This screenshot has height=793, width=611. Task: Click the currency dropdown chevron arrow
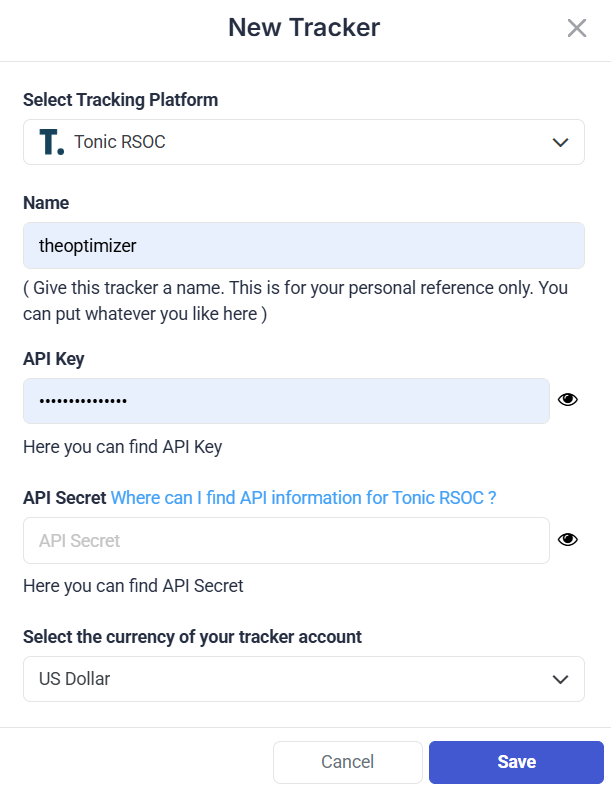(560, 679)
